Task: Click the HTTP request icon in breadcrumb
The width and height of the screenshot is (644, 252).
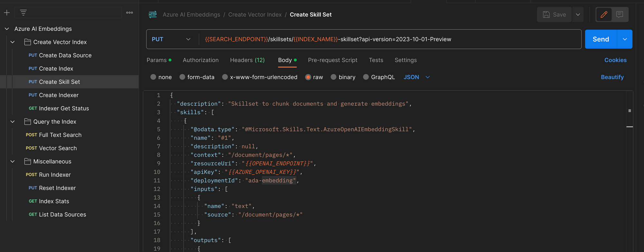Action: tap(153, 14)
